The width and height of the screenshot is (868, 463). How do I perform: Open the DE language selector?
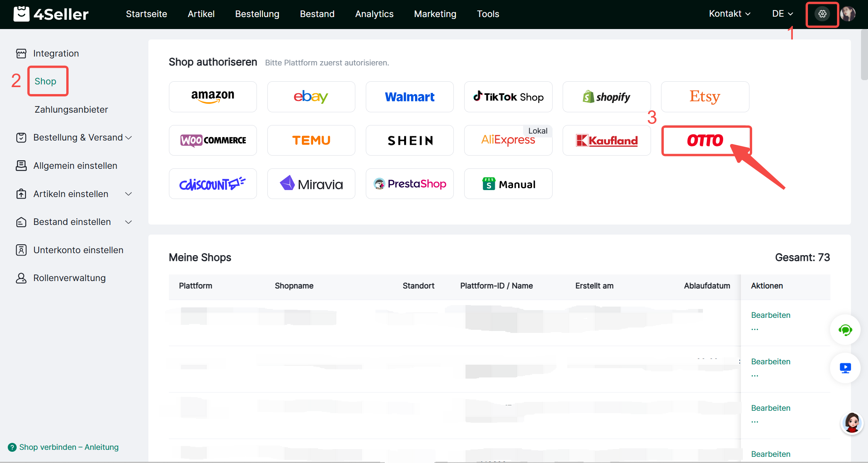pyautogui.click(x=782, y=14)
